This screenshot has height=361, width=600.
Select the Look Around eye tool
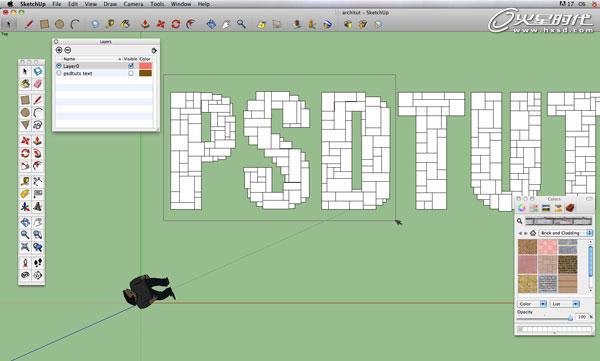(x=25, y=275)
